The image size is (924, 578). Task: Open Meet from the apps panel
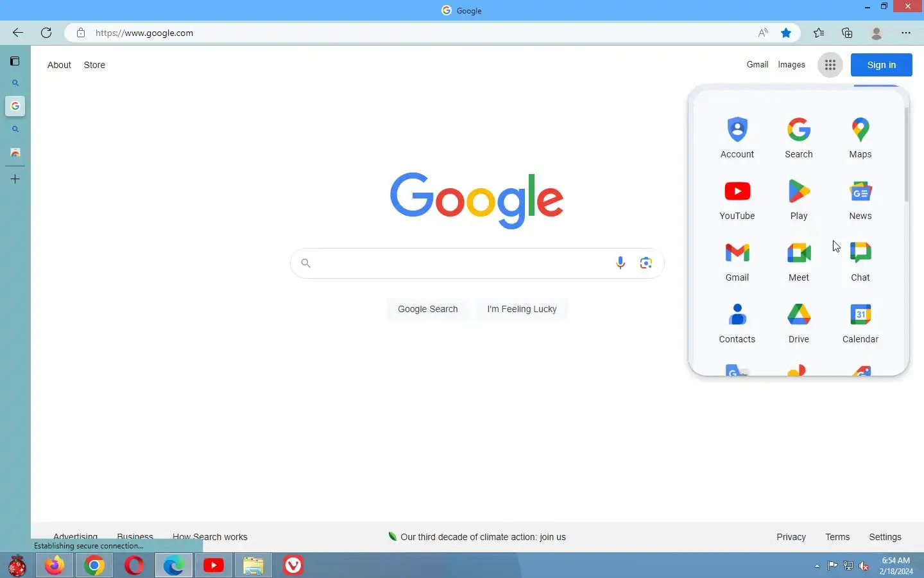(798, 261)
